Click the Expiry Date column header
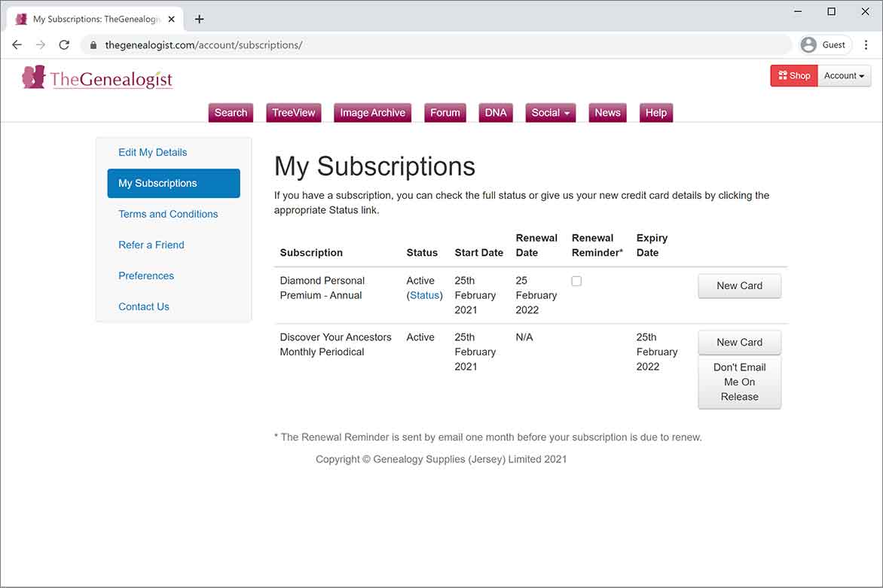This screenshot has width=883, height=588. pyautogui.click(x=652, y=245)
